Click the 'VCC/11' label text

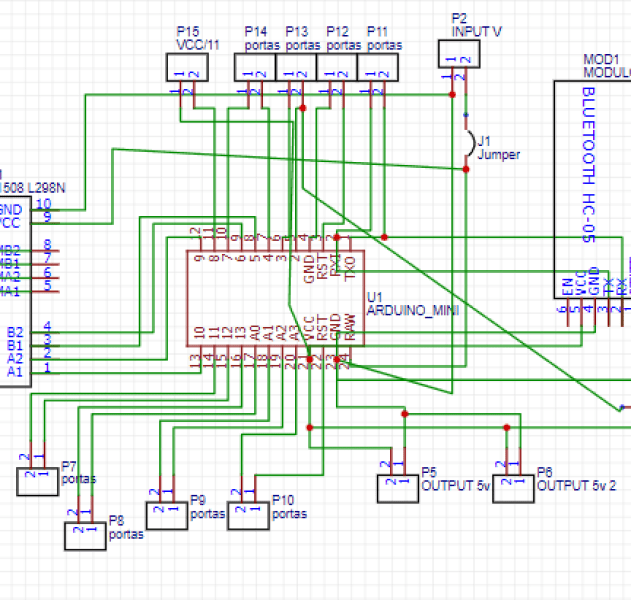pyautogui.click(x=198, y=45)
